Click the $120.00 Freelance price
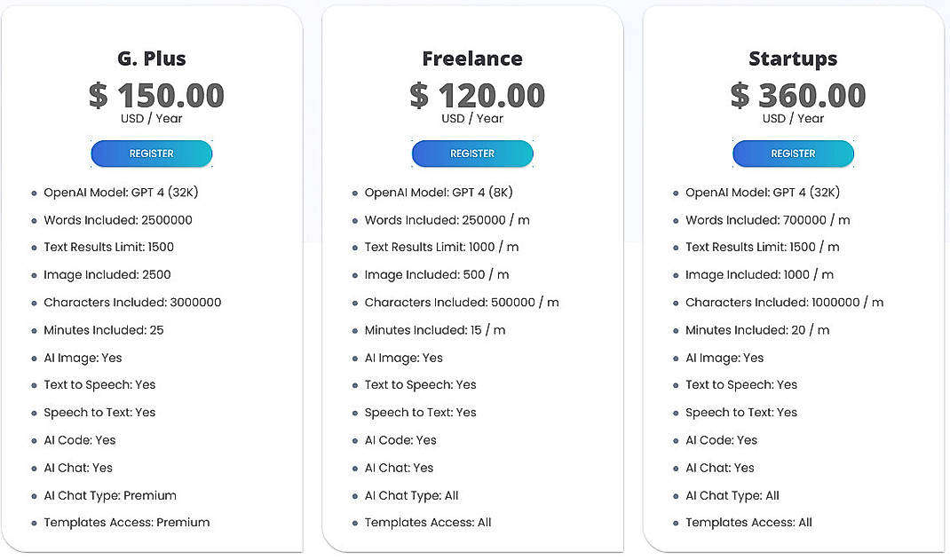The height and width of the screenshot is (560, 950). (477, 95)
